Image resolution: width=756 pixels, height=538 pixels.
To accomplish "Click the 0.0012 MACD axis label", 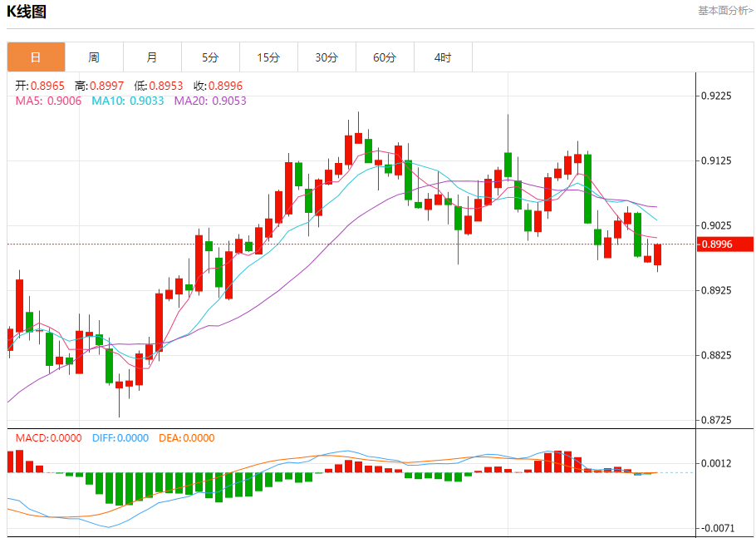I will click(716, 464).
